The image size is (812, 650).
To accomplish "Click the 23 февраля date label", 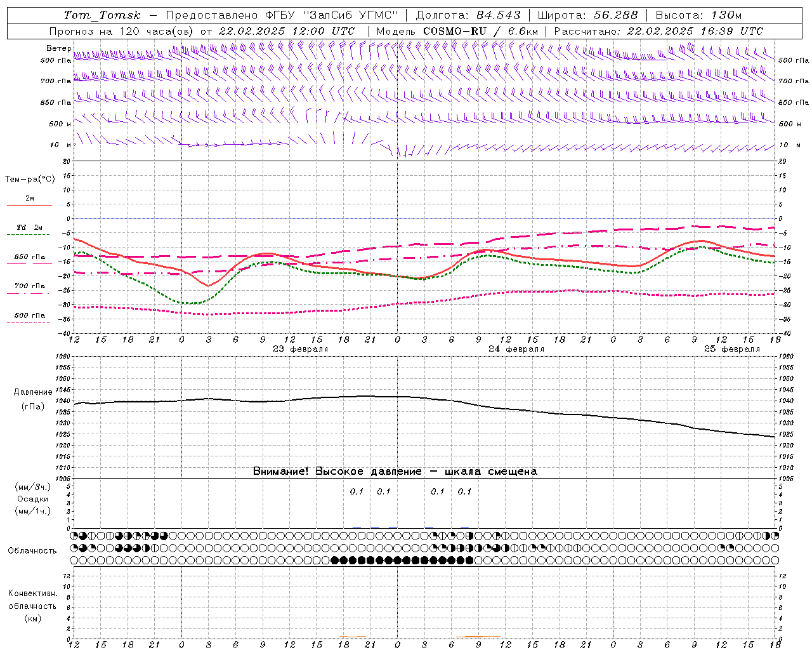I will coord(301,349).
